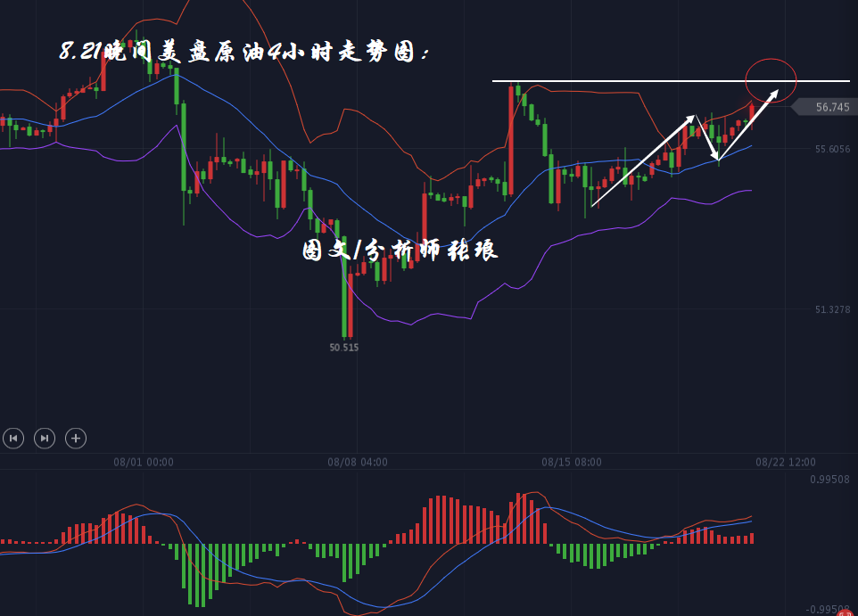The width and height of the screenshot is (858, 616).
Task: Select the 56.745 current price tag
Action: pos(830,107)
